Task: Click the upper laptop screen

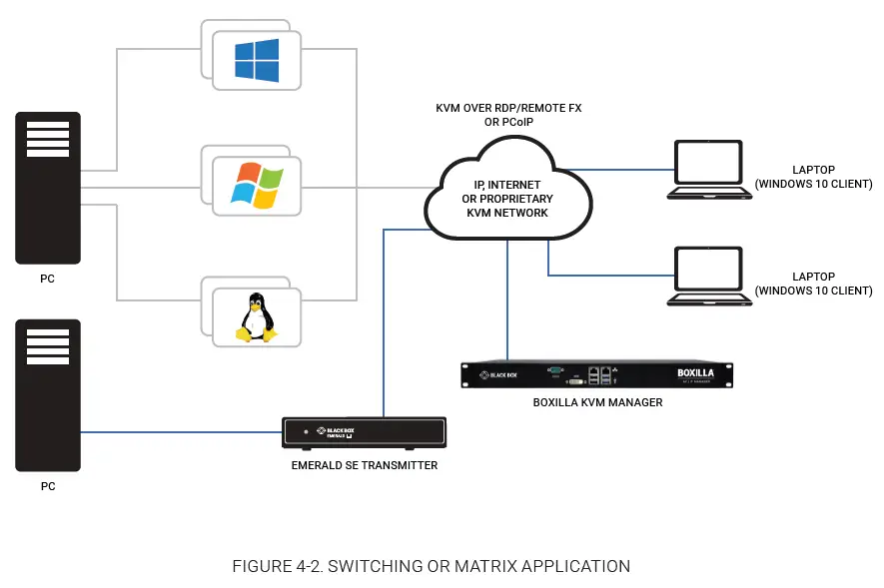Action: pos(708,162)
